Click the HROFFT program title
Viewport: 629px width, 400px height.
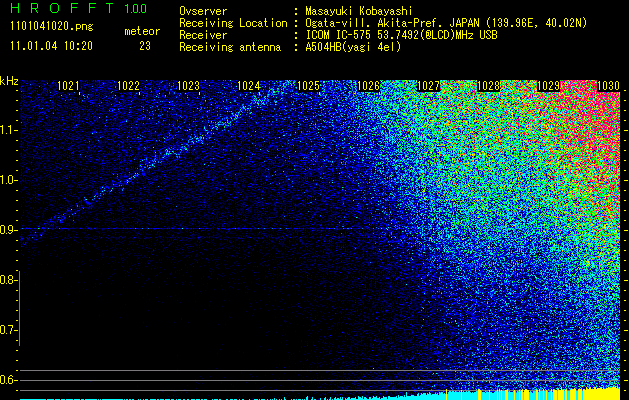pyautogui.click(x=62, y=8)
